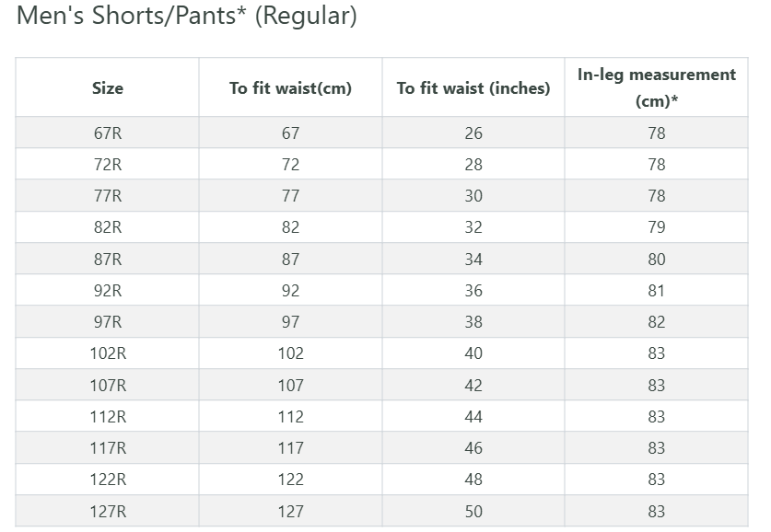Select in-leg value 79 in 82R row
This screenshot has width=771, height=532.
pyautogui.click(x=656, y=227)
